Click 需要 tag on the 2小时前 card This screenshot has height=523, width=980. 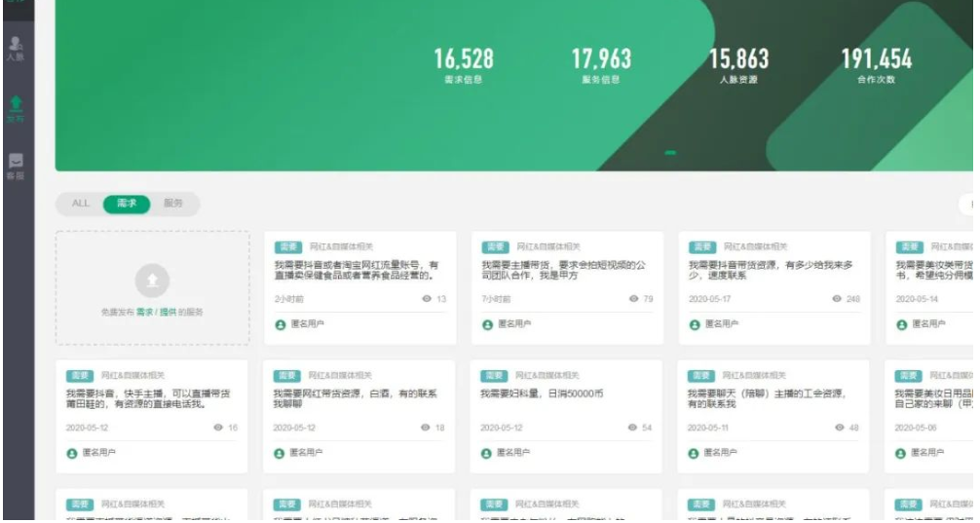point(288,246)
